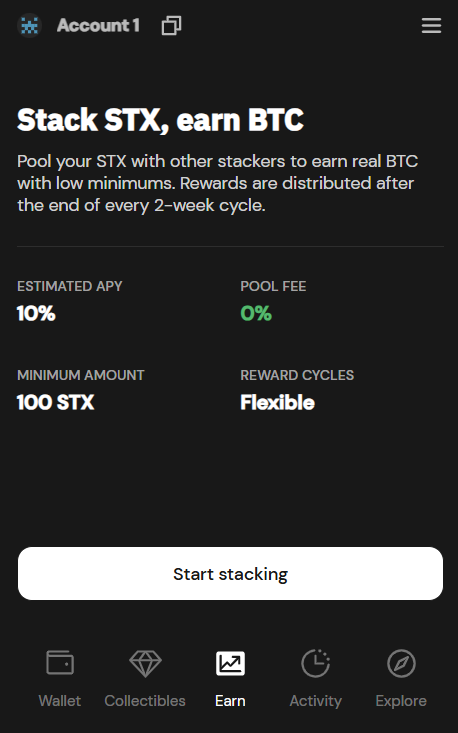Switch to the Wallet tab label

click(x=60, y=701)
